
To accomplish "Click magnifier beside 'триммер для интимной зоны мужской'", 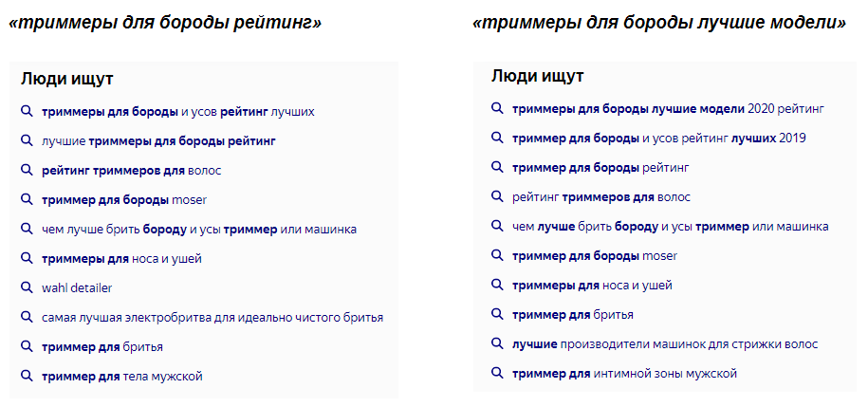I will pyautogui.click(x=497, y=373).
